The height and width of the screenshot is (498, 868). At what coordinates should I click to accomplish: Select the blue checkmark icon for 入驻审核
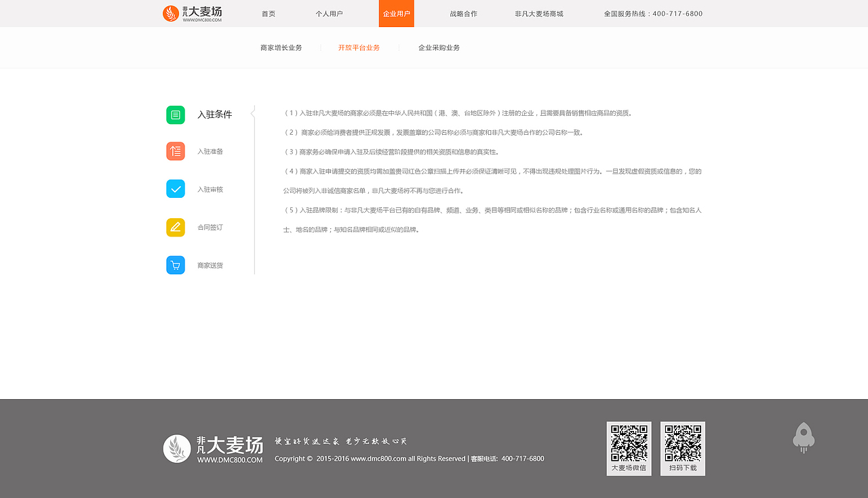(x=175, y=189)
